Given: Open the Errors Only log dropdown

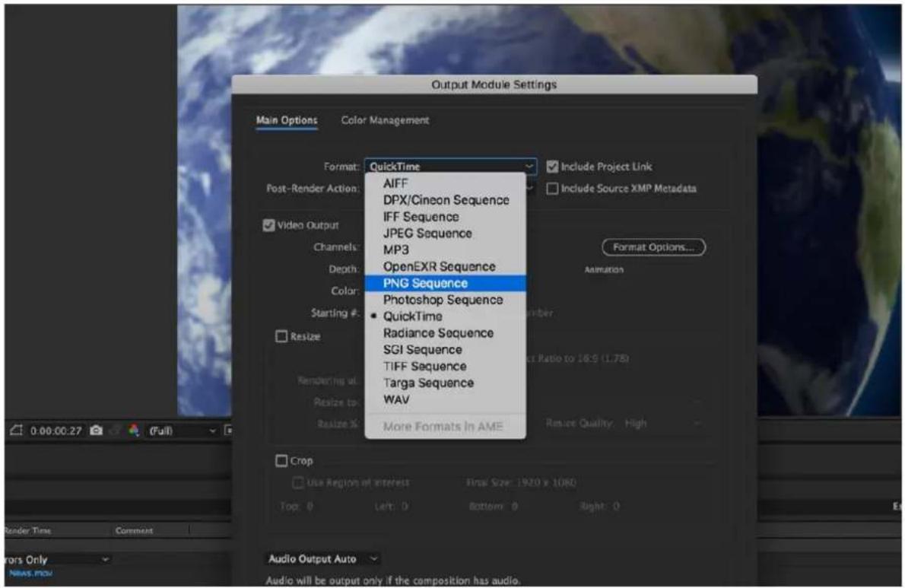Looking at the screenshot, I should pyautogui.click(x=56, y=559).
